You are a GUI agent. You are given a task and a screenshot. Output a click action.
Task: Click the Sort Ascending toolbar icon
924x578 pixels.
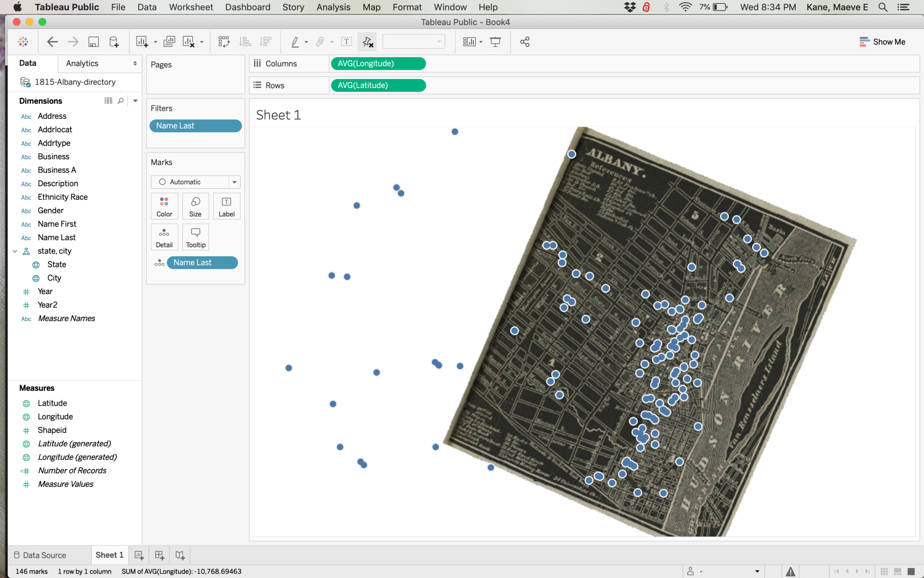click(245, 42)
